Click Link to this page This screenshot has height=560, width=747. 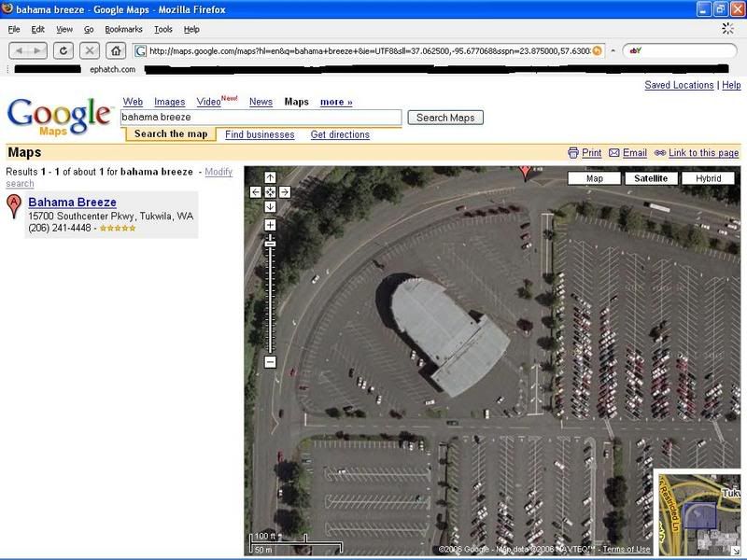pos(704,153)
